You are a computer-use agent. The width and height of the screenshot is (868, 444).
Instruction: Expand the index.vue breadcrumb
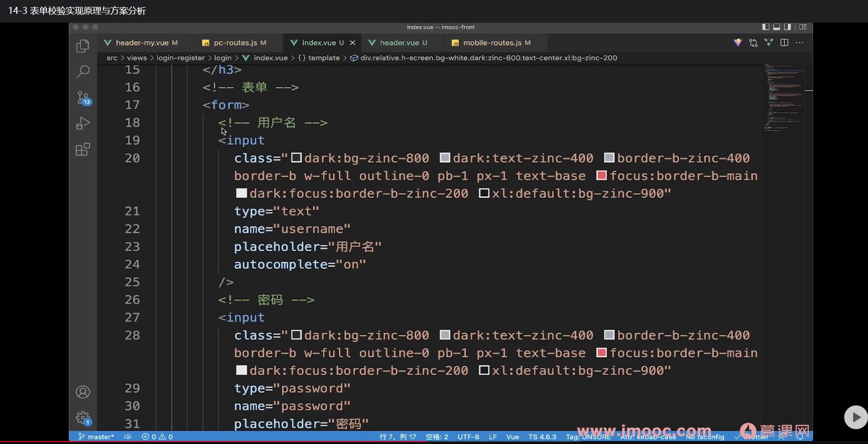click(x=265, y=58)
